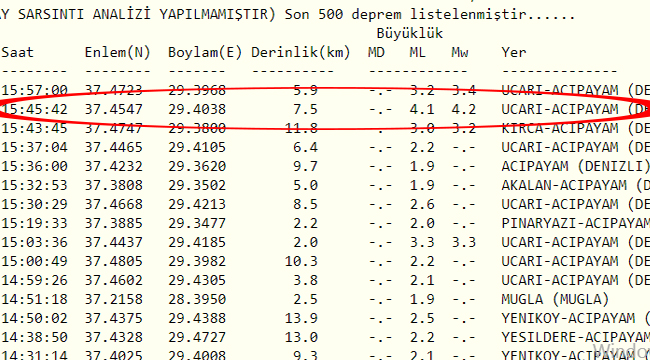Select the ML column header
This screenshot has height=360, width=650.
coord(418,53)
